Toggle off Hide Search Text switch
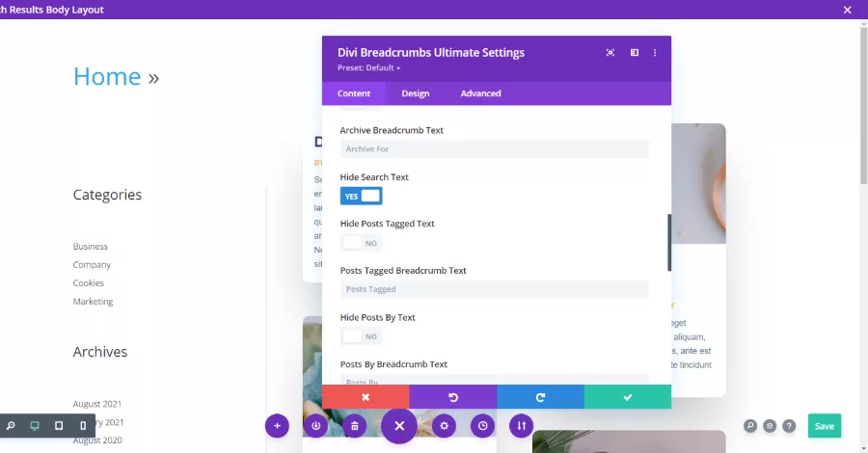 [361, 196]
